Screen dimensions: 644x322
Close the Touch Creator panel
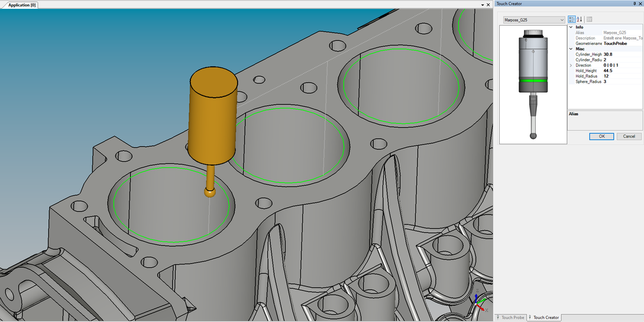pyautogui.click(x=640, y=4)
